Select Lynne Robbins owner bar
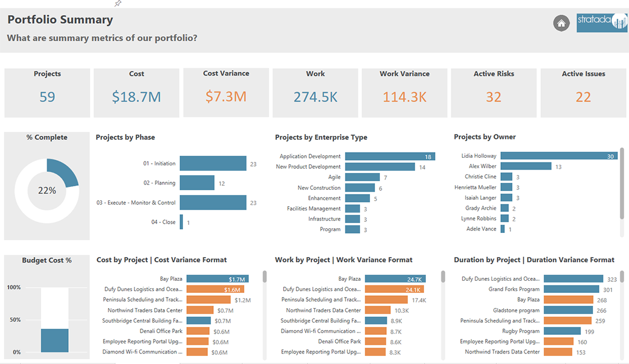 pos(504,218)
